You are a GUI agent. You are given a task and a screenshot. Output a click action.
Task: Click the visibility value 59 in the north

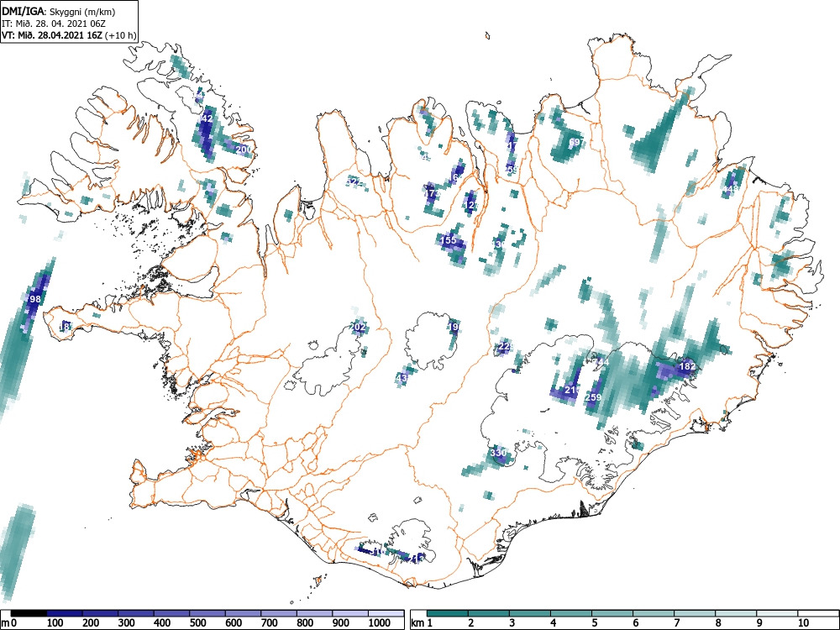(x=512, y=170)
